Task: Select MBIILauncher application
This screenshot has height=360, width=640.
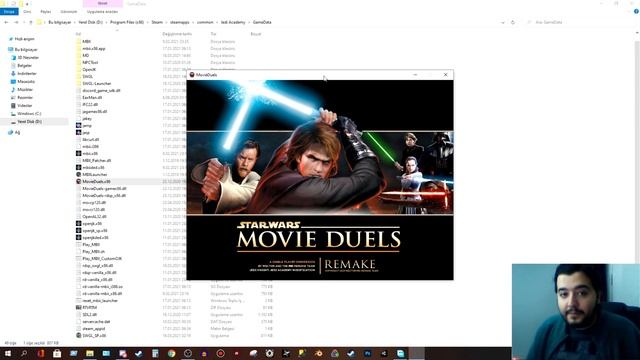Action: tap(94, 174)
